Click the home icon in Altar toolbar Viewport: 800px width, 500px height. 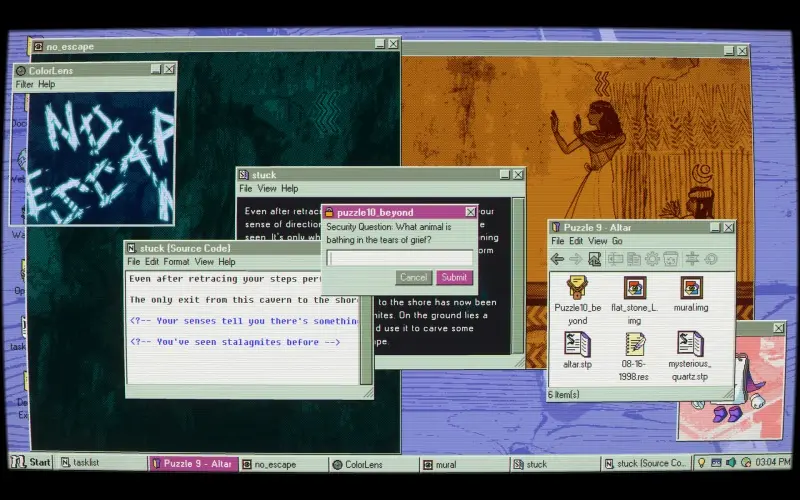click(594, 259)
